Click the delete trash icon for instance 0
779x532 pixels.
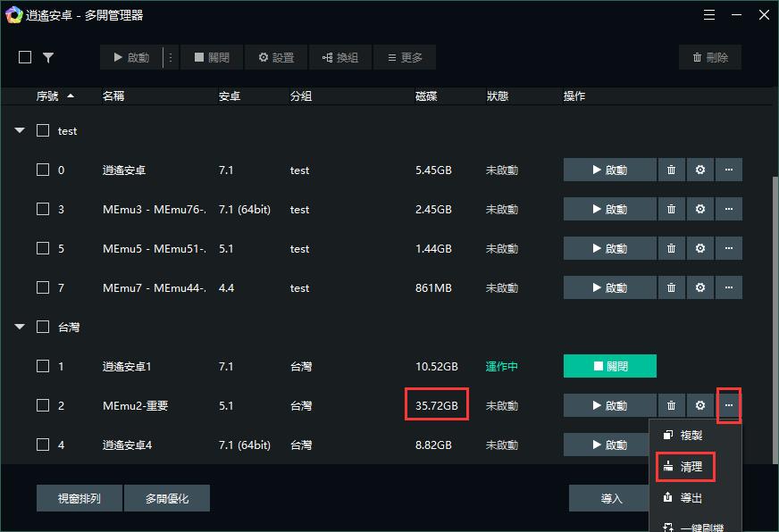tap(671, 170)
